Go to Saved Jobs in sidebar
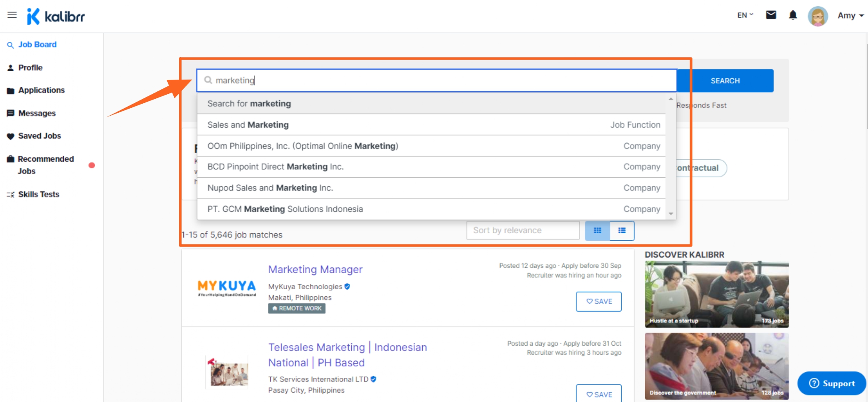Image resolution: width=868 pixels, height=402 pixels. pyautogui.click(x=40, y=136)
